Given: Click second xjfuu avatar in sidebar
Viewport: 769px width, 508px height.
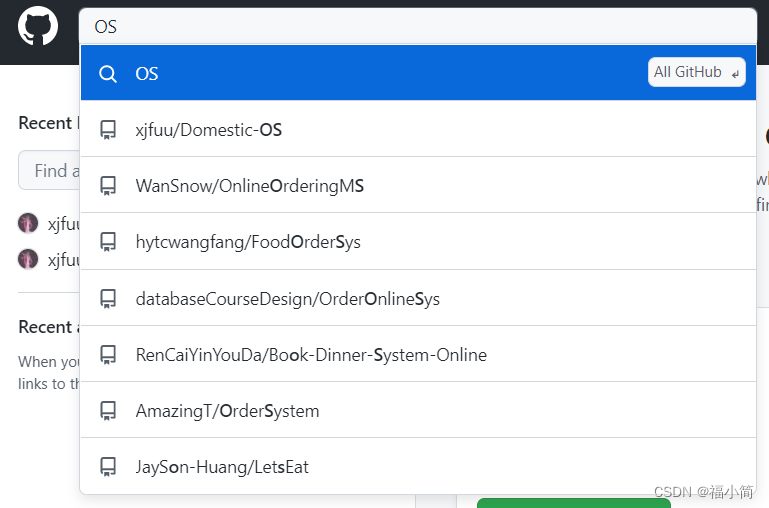Looking at the screenshot, I should tap(28, 259).
